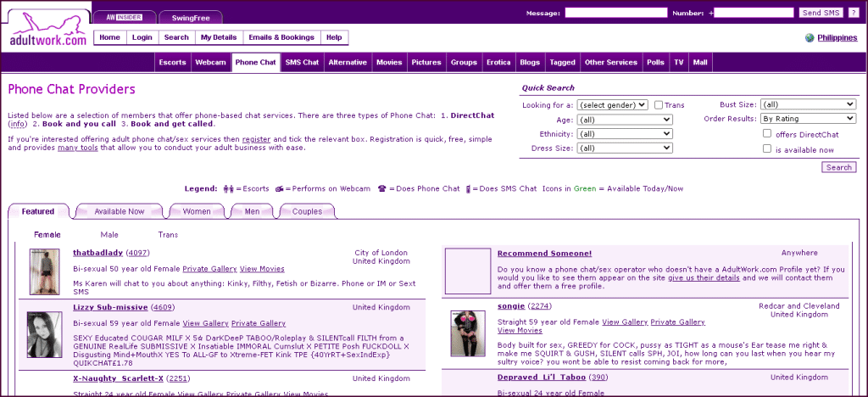Switch to the Alternative section
Screen dimensions: 868x397
tap(348, 63)
